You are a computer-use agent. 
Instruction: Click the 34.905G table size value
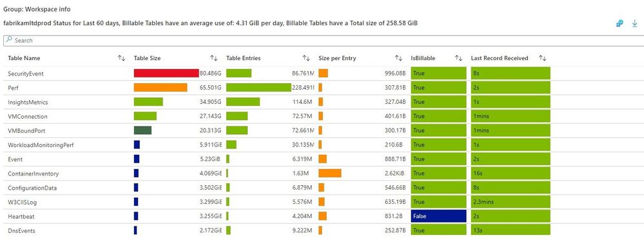tap(210, 103)
